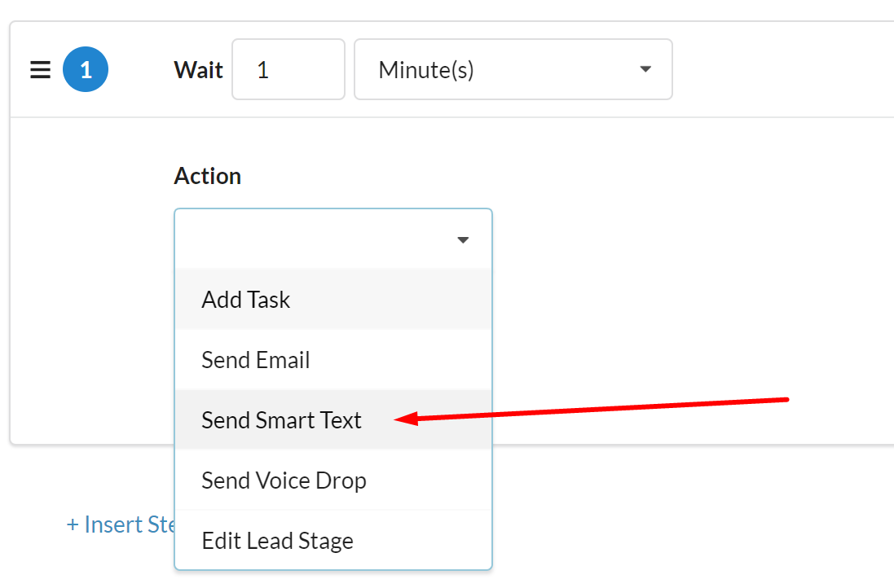Open the Minute(s) time unit dropdown

[513, 69]
